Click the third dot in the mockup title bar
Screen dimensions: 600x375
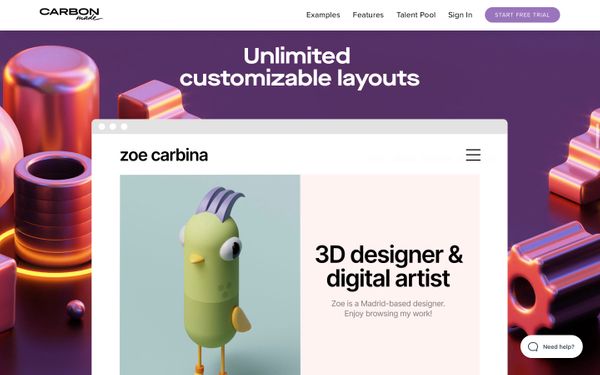124,127
